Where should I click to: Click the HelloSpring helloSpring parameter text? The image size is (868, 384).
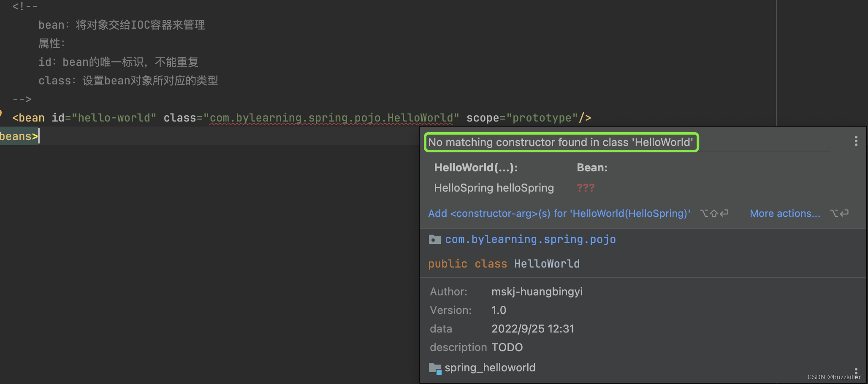pyautogui.click(x=494, y=188)
